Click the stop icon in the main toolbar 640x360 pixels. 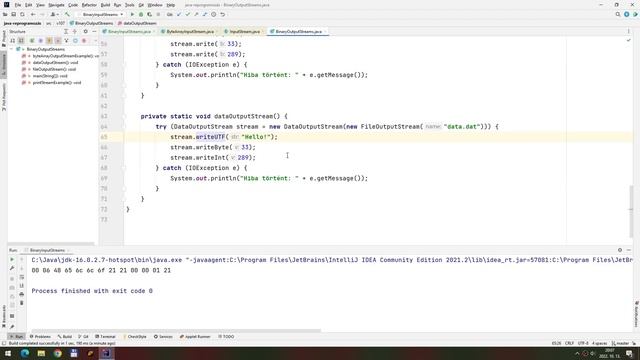pyautogui.click(x=158, y=14)
